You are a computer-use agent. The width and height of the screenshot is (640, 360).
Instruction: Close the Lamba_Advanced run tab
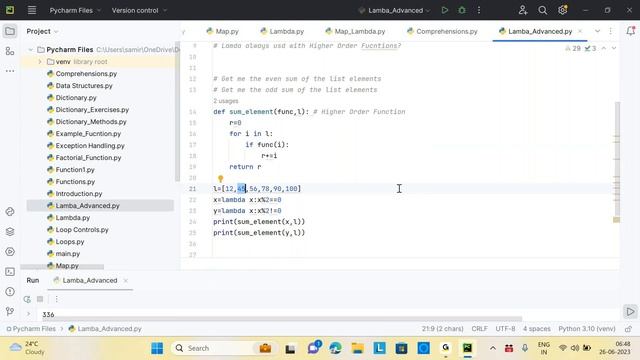(x=126, y=280)
